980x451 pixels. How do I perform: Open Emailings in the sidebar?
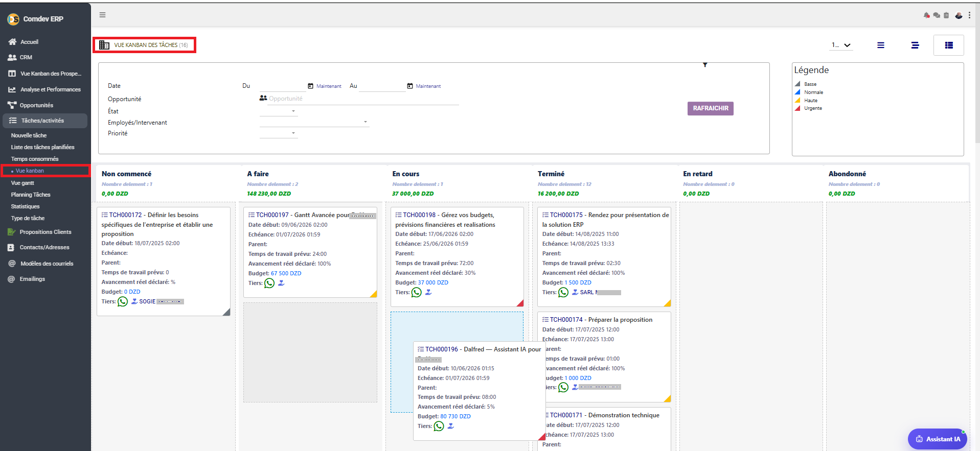(x=32, y=279)
